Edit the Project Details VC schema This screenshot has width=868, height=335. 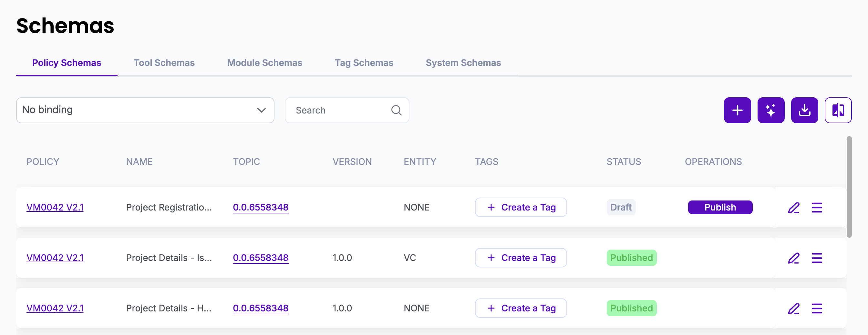point(793,258)
